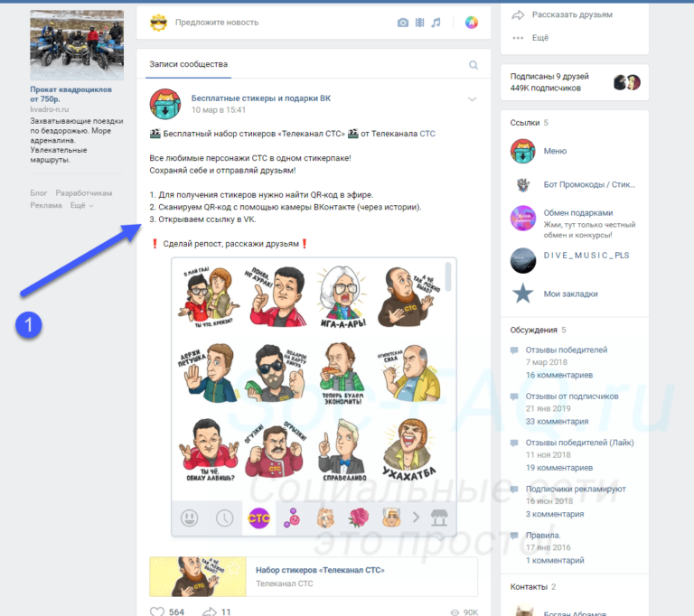Show recent stickers via the clock icon
Viewport: 694px width, 616px height.
pos(224,518)
